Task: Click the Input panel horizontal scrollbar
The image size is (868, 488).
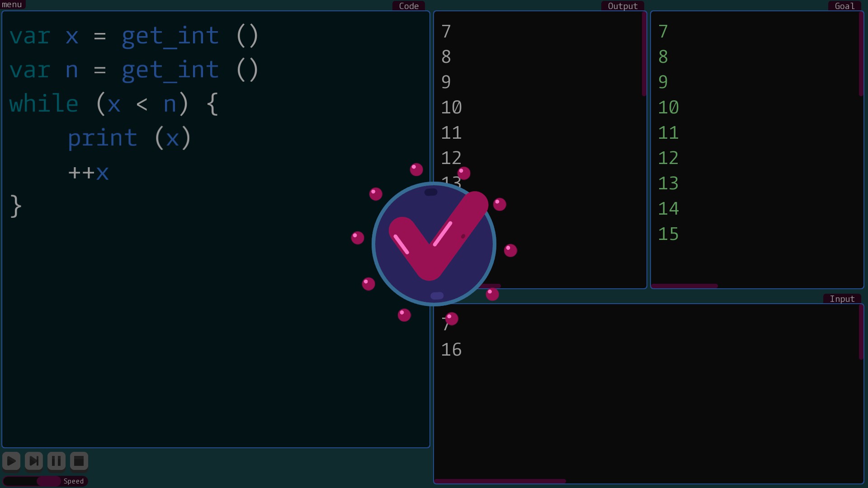Action: [500, 481]
